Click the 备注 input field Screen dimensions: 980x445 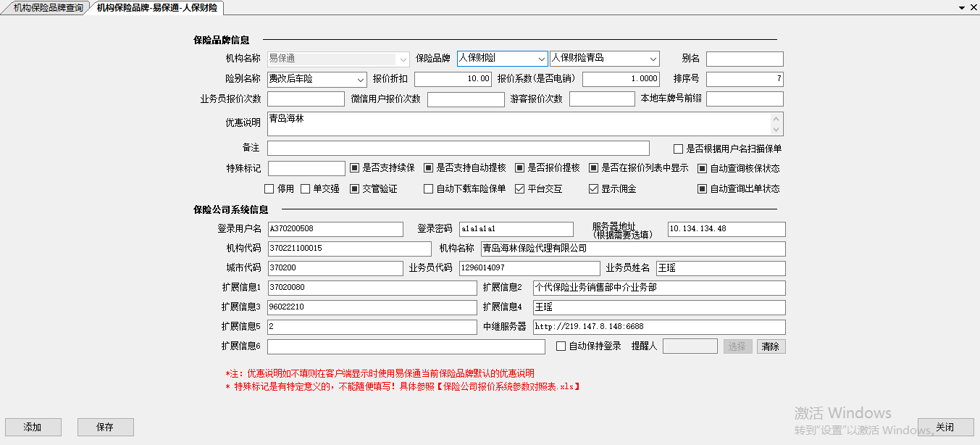coord(458,148)
